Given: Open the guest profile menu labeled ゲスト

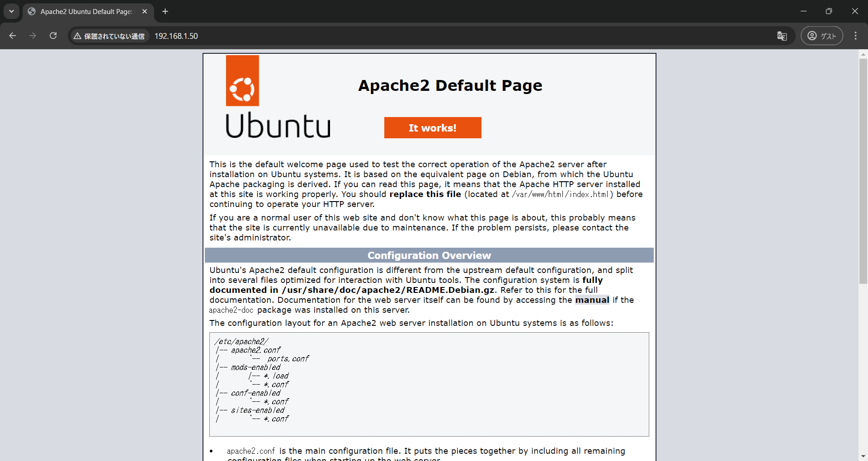Looking at the screenshot, I should pos(822,36).
